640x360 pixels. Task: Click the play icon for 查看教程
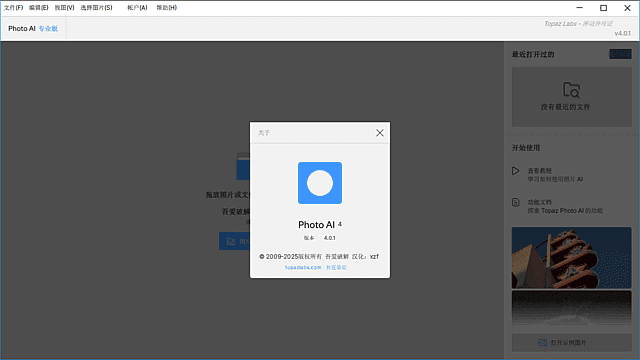point(516,171)
